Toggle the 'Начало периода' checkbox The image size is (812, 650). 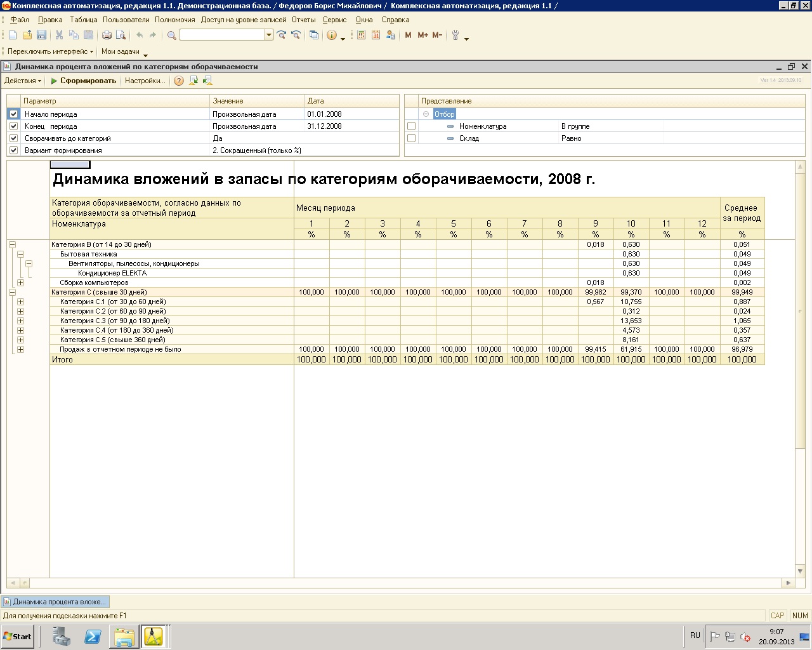tap(14, 114)
